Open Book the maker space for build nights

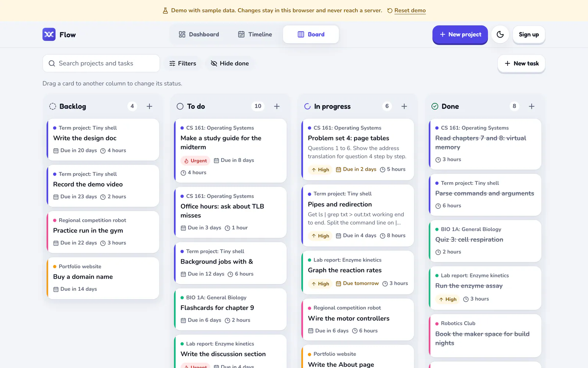485,336
